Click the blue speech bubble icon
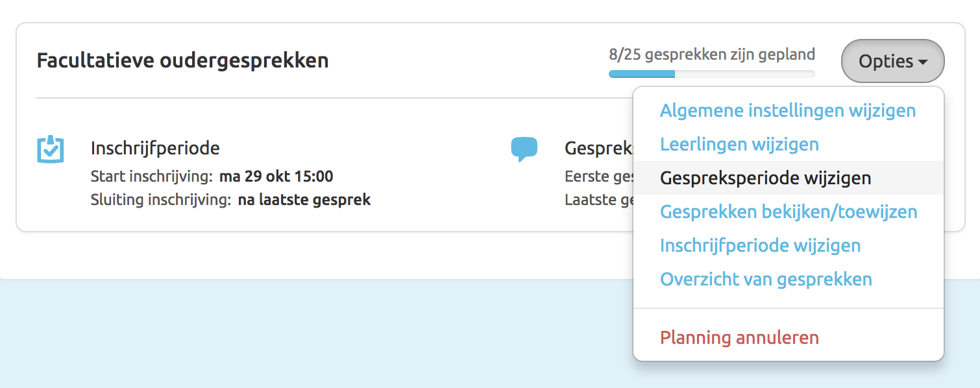 click(524, 149)
